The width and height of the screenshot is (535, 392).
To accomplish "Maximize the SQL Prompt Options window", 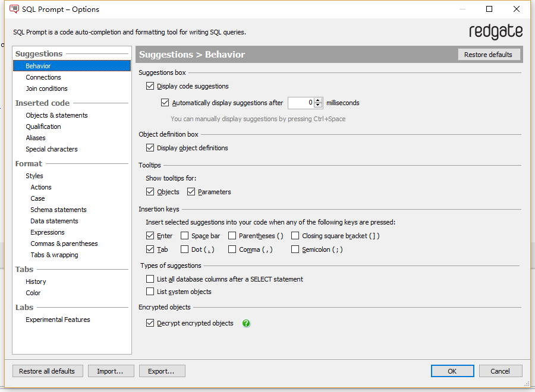I will coord(489,9).
